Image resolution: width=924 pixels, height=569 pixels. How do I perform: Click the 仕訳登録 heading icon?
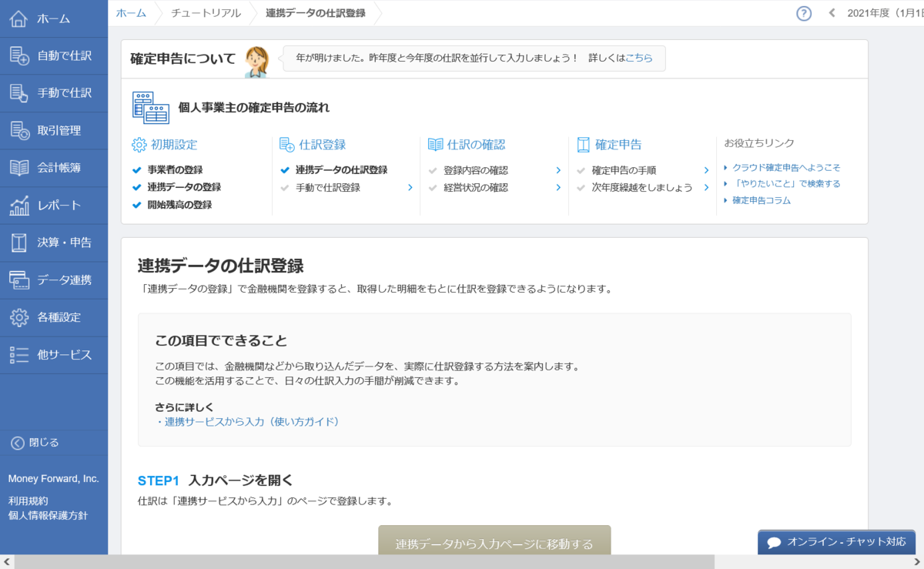pos(287,145)
